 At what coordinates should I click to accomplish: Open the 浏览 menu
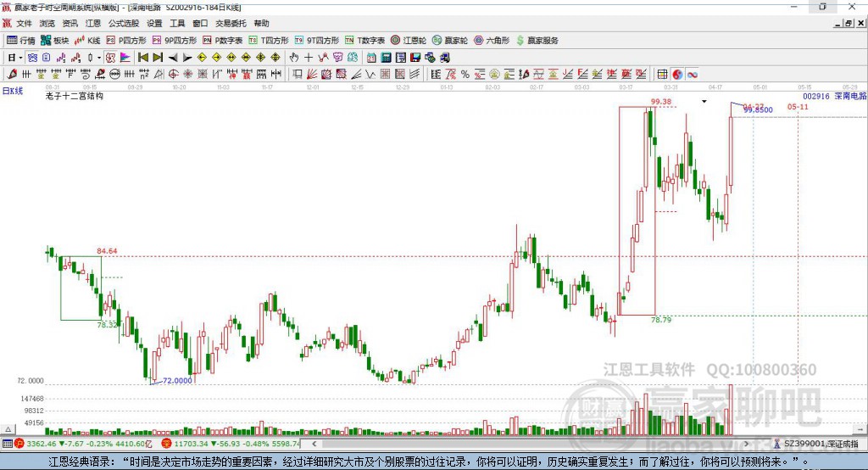pos(47,23)
